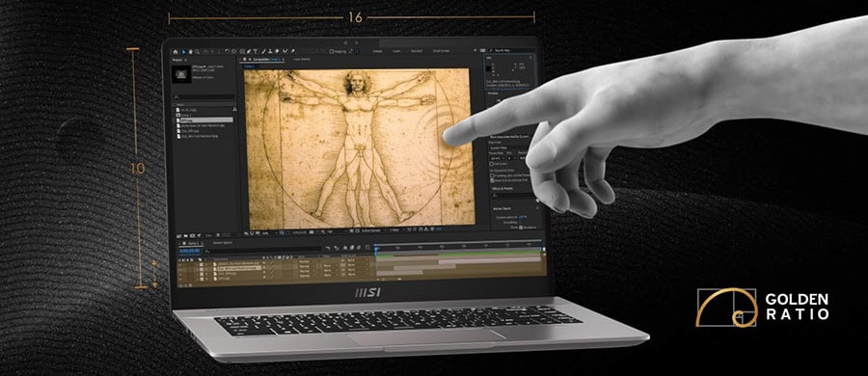Open the Comp 1 timeline tab
868x376 pixels.
193,243
